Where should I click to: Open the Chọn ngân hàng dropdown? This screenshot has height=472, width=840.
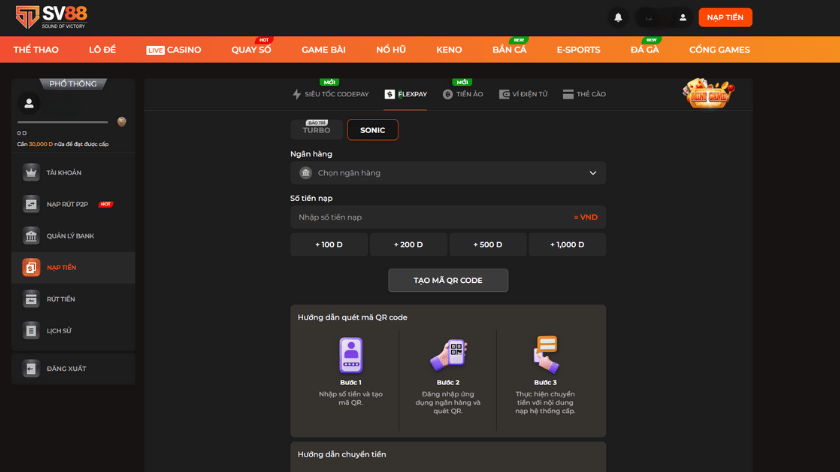pos(448,173)
